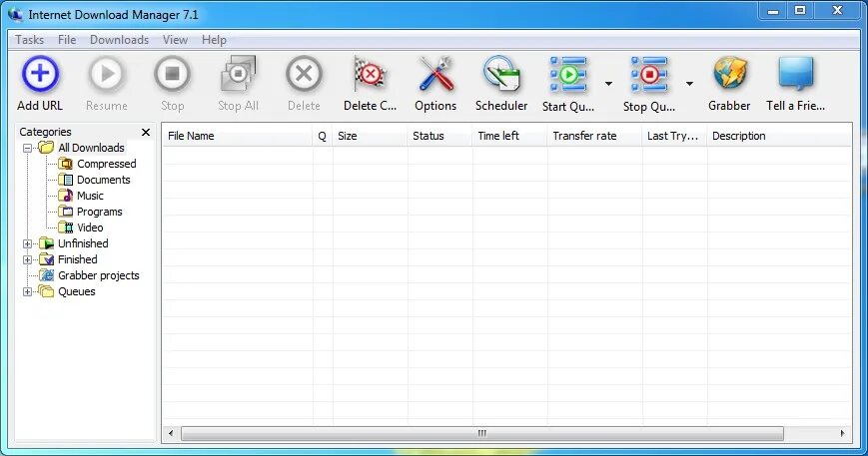Image resolution: width=868 pixels, height=456 pixels.
Task: Click the All Downloads folder icon
Action: point(47,148)
